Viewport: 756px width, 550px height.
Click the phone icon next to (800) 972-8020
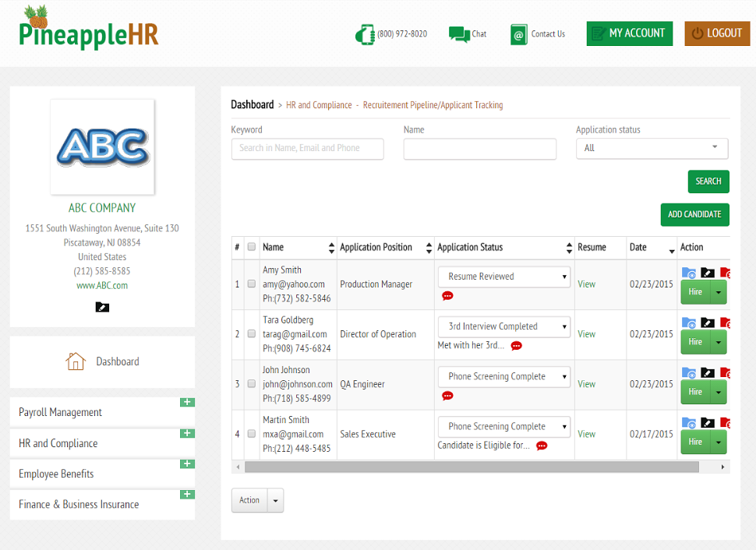click(365, 34)
